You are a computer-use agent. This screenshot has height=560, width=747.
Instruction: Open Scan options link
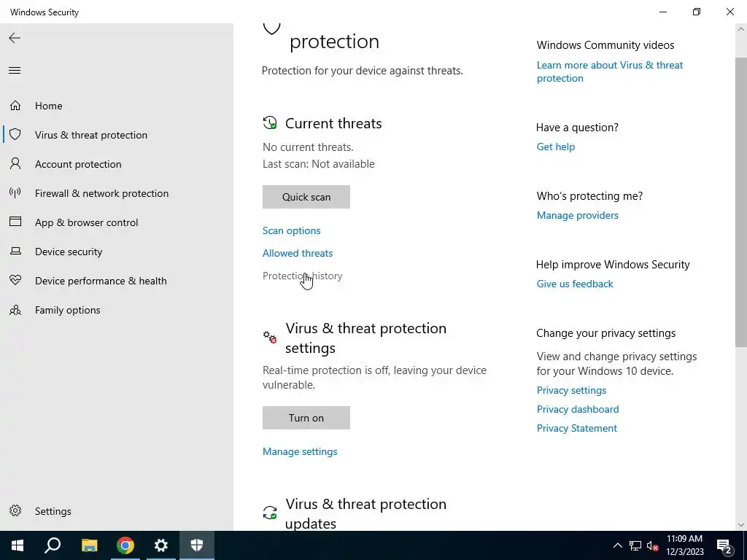tap(292, 230)
